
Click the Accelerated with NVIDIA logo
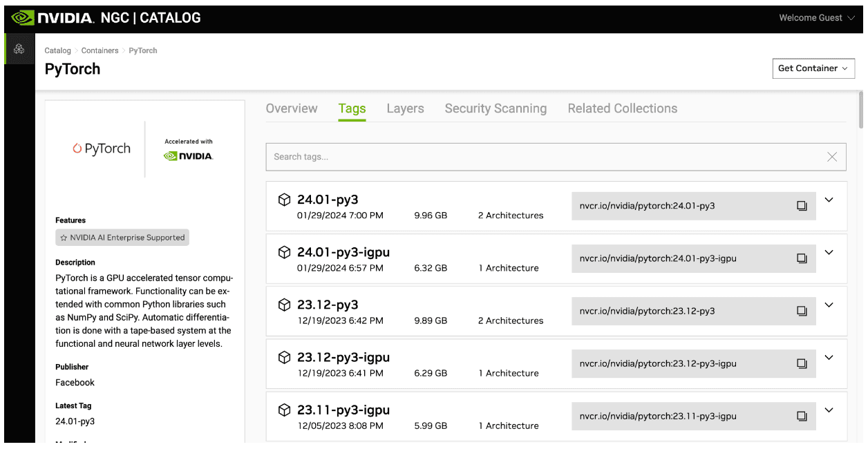[x=189, y=150]
